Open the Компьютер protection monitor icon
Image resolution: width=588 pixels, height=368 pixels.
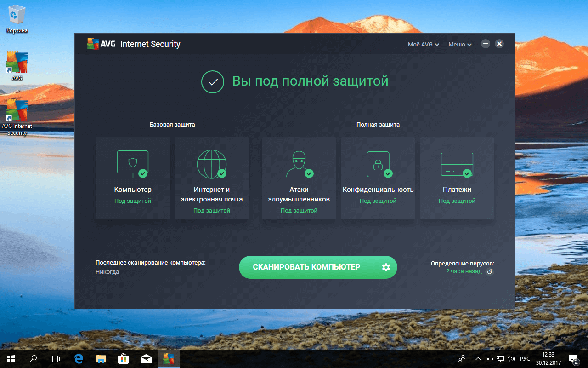pos(133,164)
